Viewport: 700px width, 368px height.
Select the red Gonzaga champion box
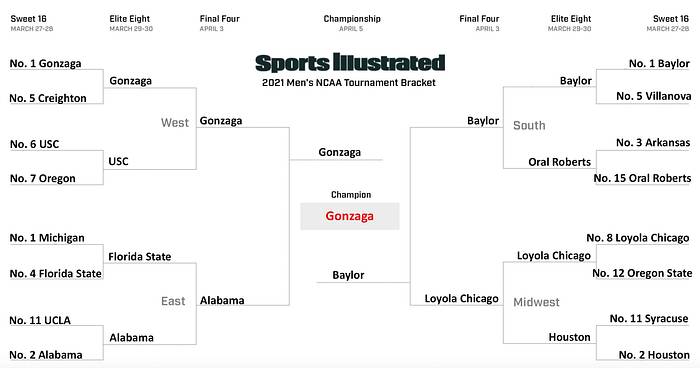(x=350, y=216)
